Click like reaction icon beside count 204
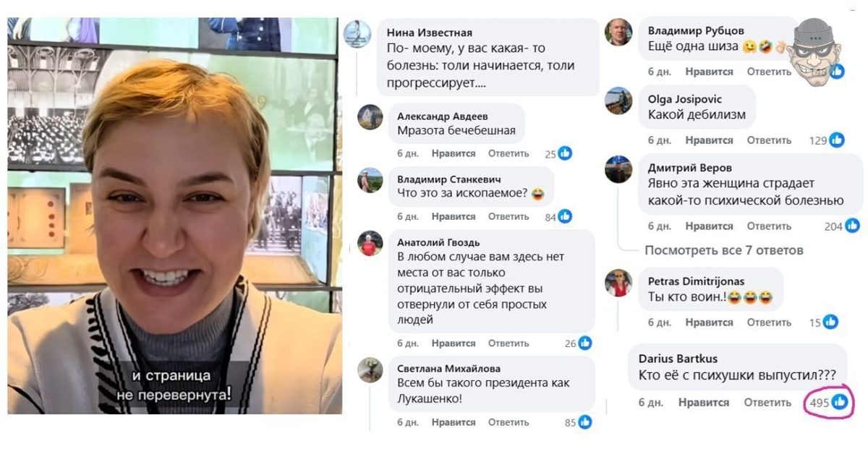Screen dimensions: 868x457 coord(852,226)
